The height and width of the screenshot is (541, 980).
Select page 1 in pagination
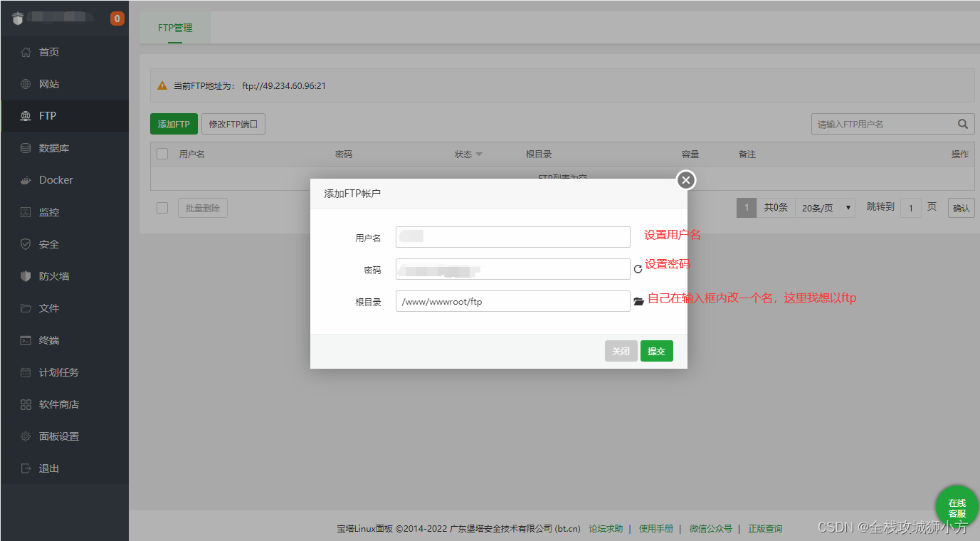coord(747,208)
